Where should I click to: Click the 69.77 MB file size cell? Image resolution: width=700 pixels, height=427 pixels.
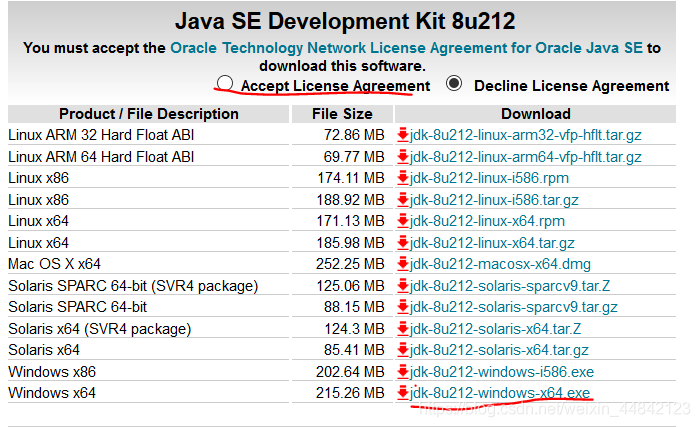(354, 157)
